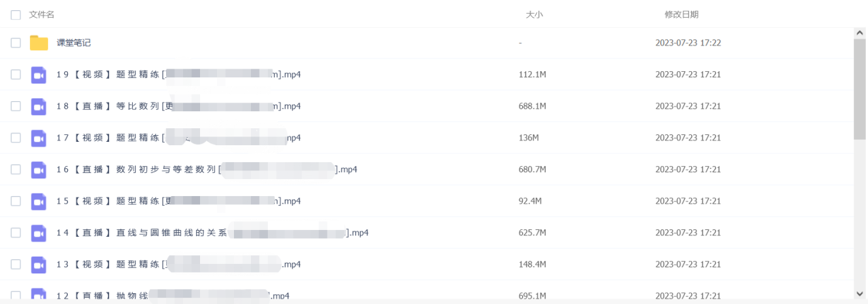The image size is (868, 304).
Task: Click the vertical scrollbar thumb
Action: pos(859,88)
